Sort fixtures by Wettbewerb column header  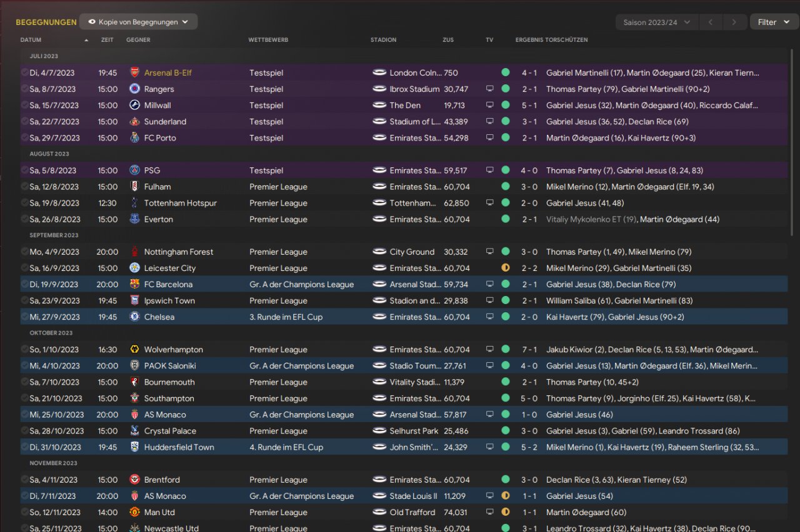pyautogui.click(x=268, y=40)
